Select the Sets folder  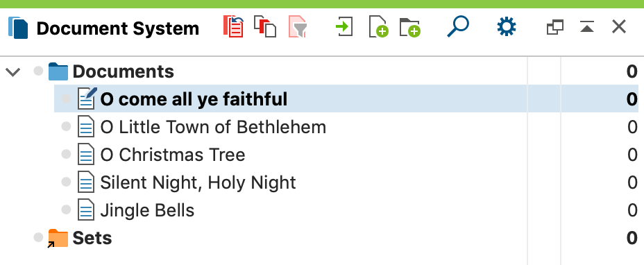click(92, 239)
